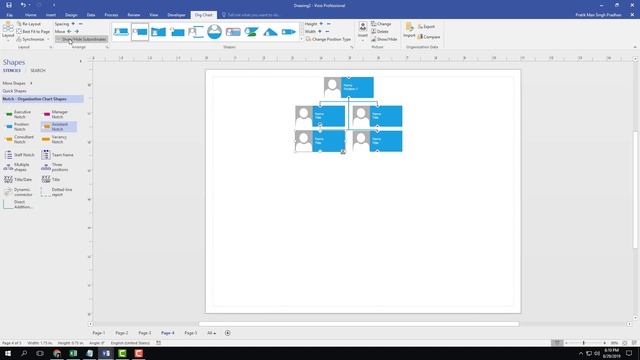The height and width of the screenshot is (360, 640).
Task: Open the Layout gallery button
Action: point(8,31)
